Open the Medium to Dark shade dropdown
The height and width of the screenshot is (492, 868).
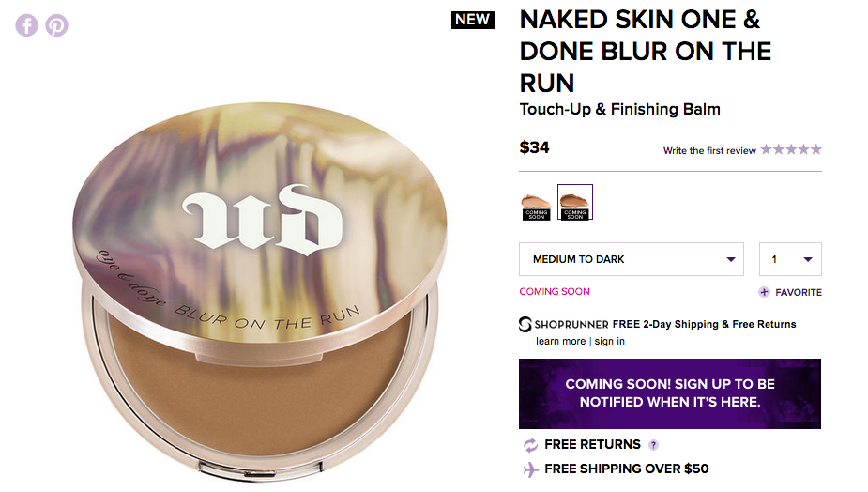pos(632,259)
